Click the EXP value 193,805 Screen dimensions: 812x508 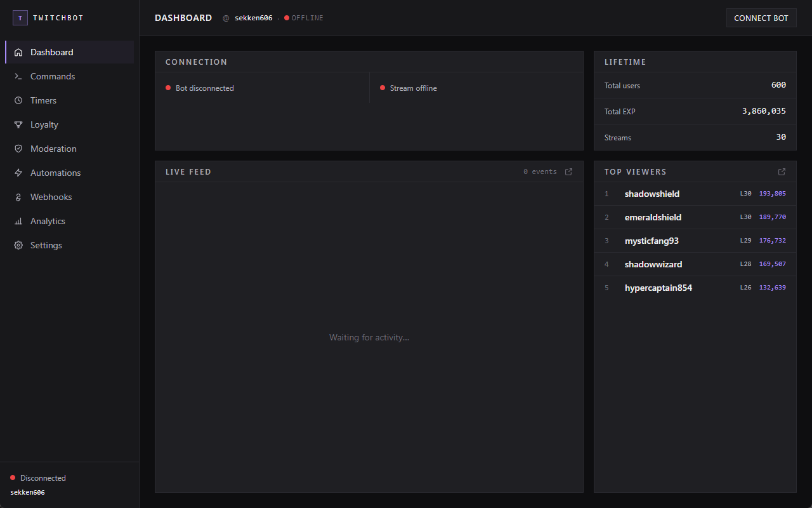(x=773, y=194)
